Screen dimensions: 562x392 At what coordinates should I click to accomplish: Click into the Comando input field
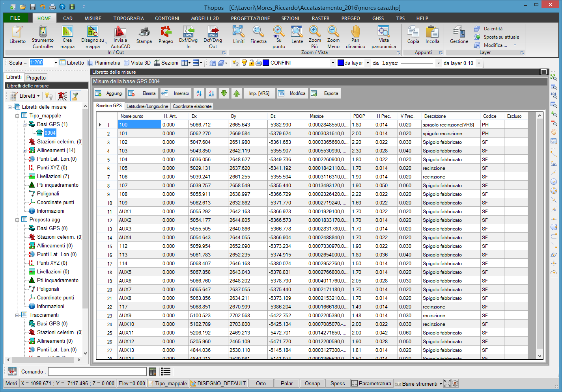pos(97,372)
